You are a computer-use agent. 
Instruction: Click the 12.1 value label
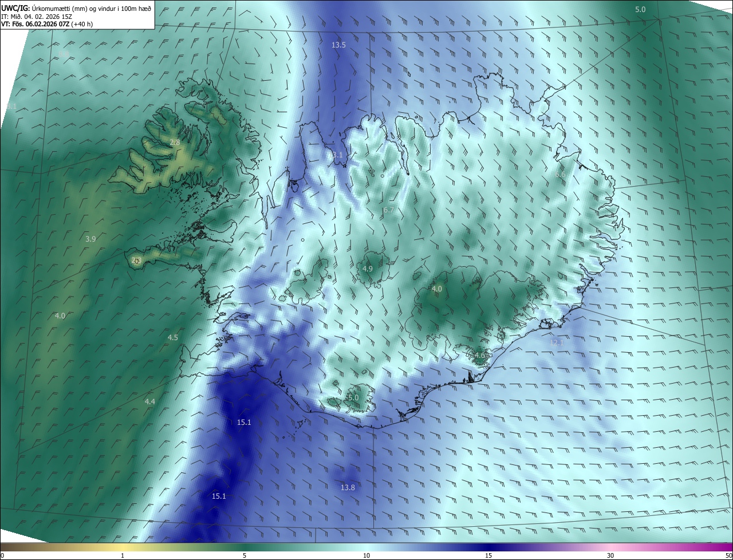click(x=557, y=342)
